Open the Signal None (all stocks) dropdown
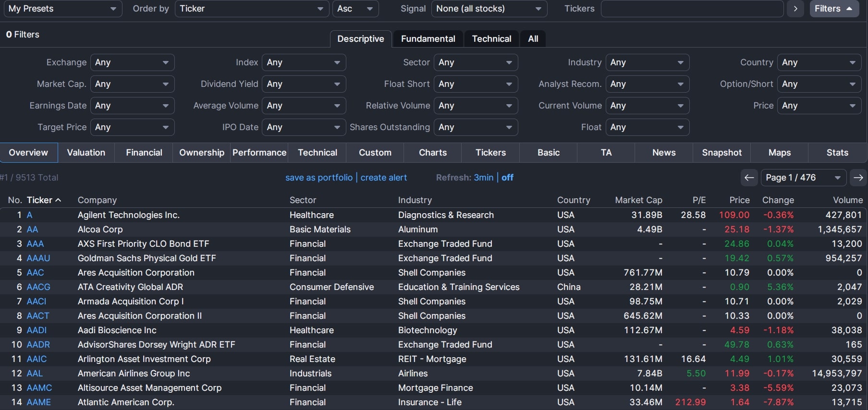Viewport: 868px width, 410px height. pos(489,9)
